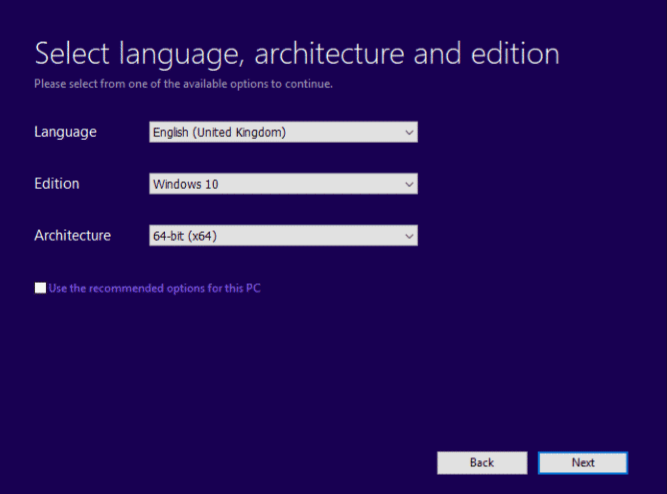Viewport: 667px width, 494px height.
Task: Click the 'Select language, architecture and edition' heading
Action: pyautogui.click(x=296, y=54)
